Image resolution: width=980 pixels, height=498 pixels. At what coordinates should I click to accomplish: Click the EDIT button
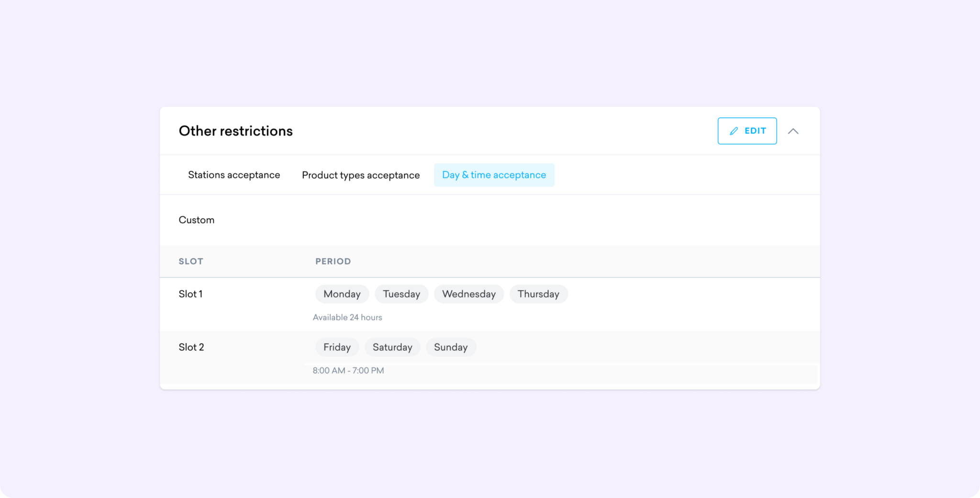747,131
